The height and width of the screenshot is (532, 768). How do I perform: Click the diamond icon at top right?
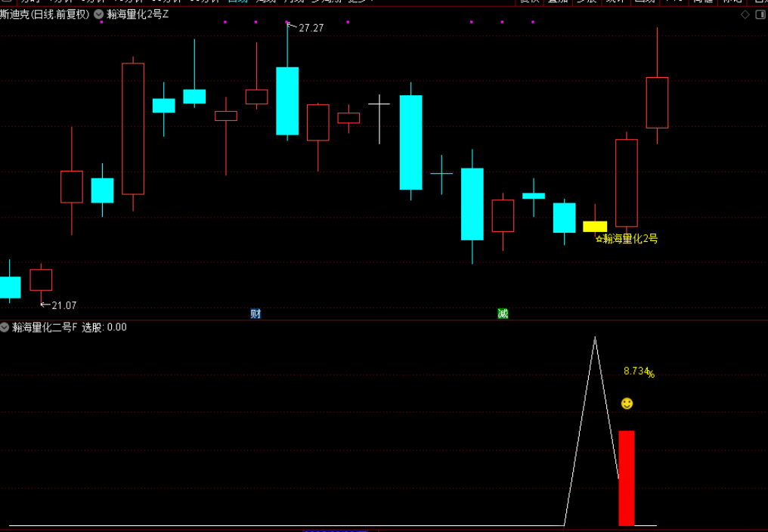[745, 14]
